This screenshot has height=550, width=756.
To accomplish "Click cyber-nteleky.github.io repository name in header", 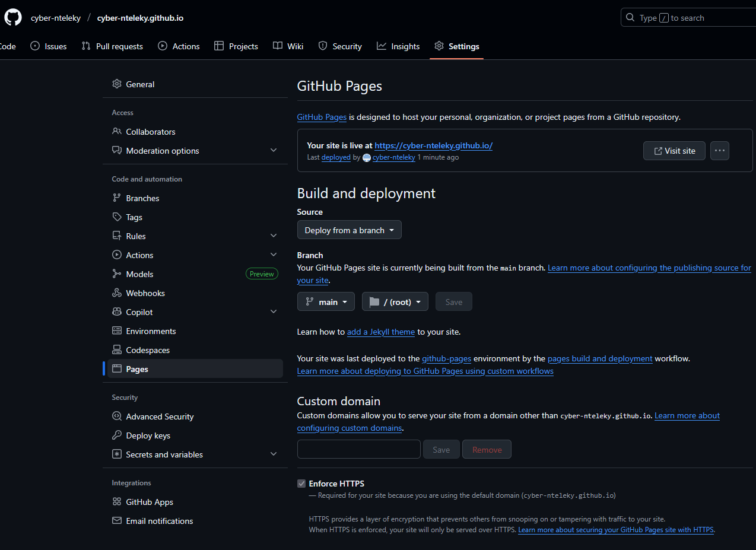I will pyautogui.click(x=140, y=18).
